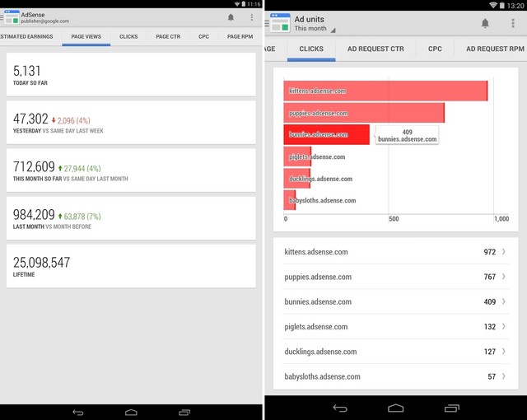The height and width of the screenshot is (420, 527).
Task: Tap the 409 bunnies.adsense.com tooltip
Action: 407,135
